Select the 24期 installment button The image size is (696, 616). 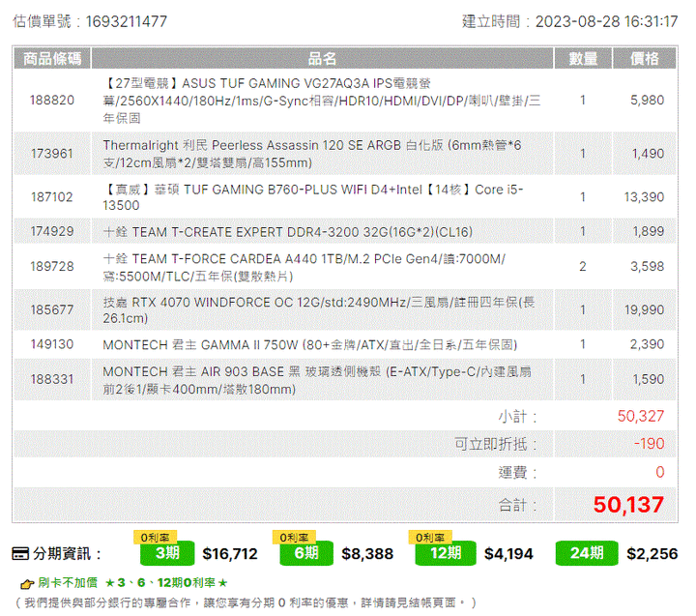coord(587,553)
